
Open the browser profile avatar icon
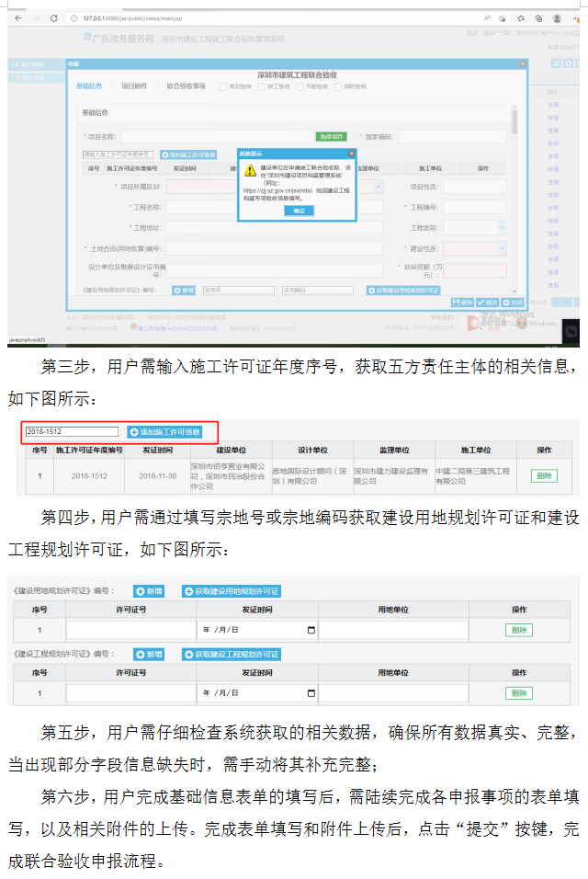557,17
